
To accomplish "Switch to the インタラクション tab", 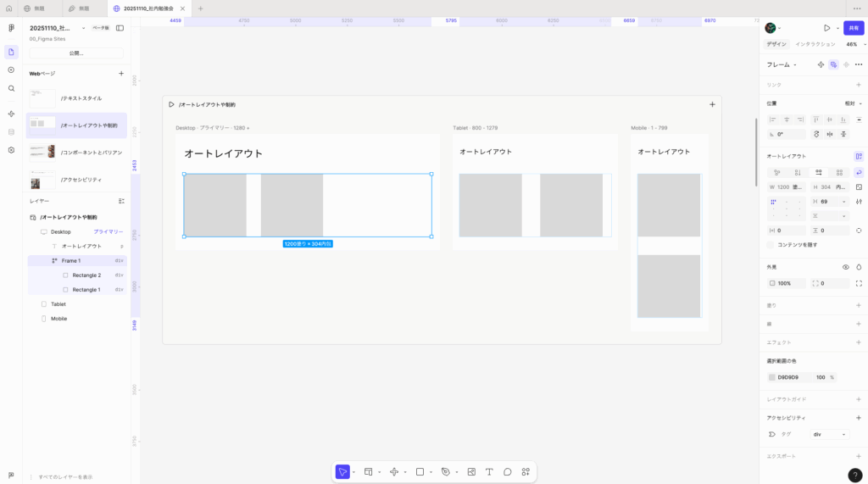I will (815, 44).
